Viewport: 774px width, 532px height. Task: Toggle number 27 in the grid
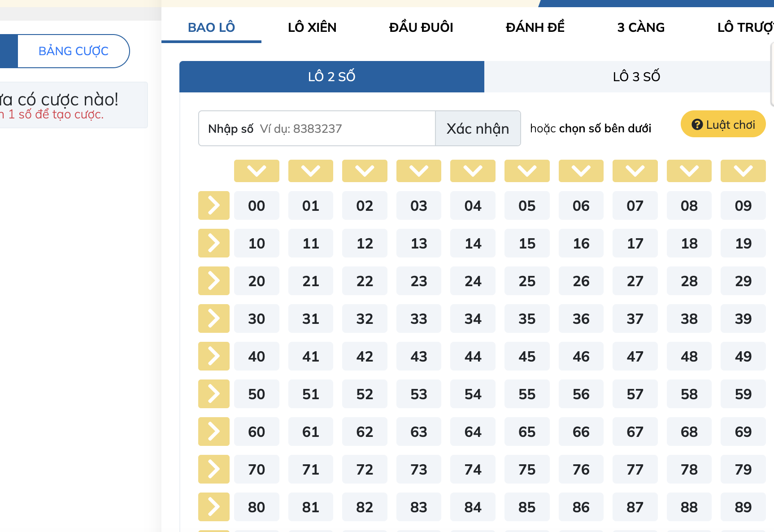pyautogui.click(x=635, y=281)
